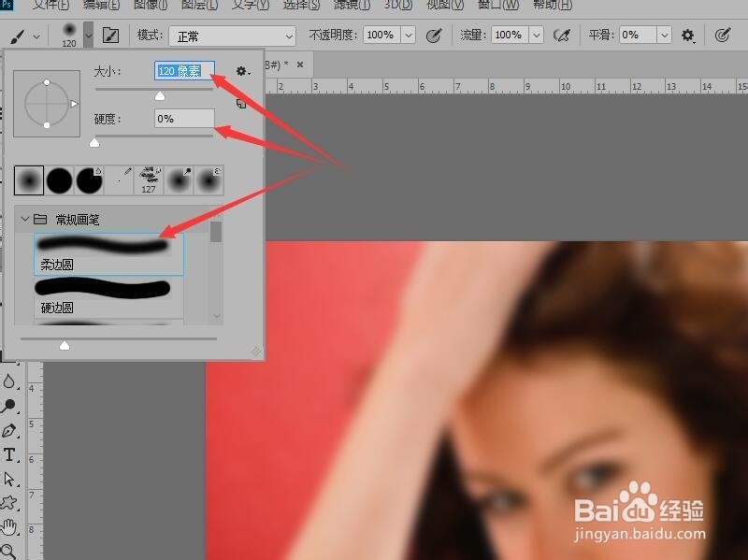Collapse the brush preset picker dropdown arrow

88,35
